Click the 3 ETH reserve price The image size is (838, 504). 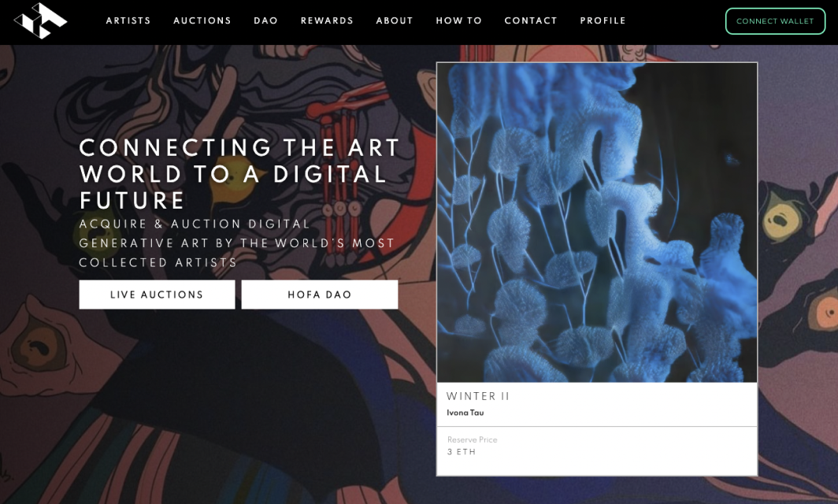tap(462, 452)
